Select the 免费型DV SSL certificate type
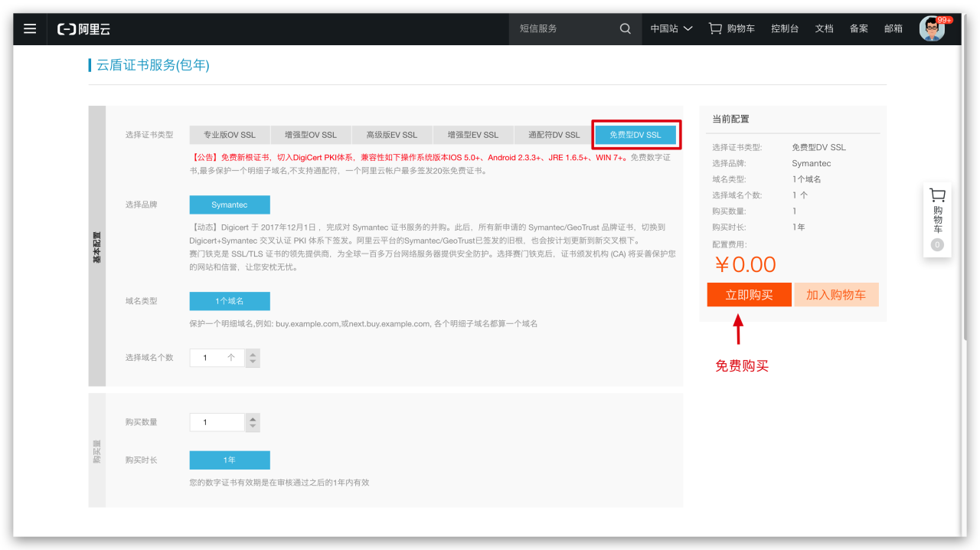The image size is (980, 550). [x=636, y=134]
